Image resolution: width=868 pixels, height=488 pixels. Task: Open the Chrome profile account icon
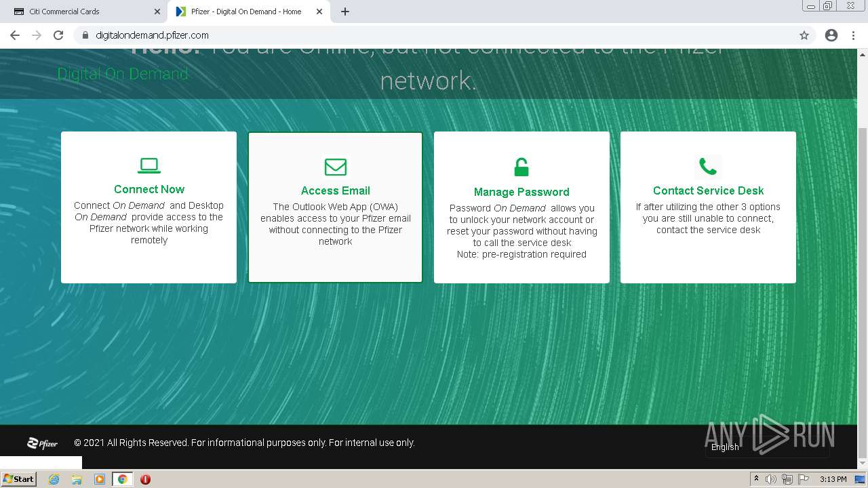pos(831,35)
